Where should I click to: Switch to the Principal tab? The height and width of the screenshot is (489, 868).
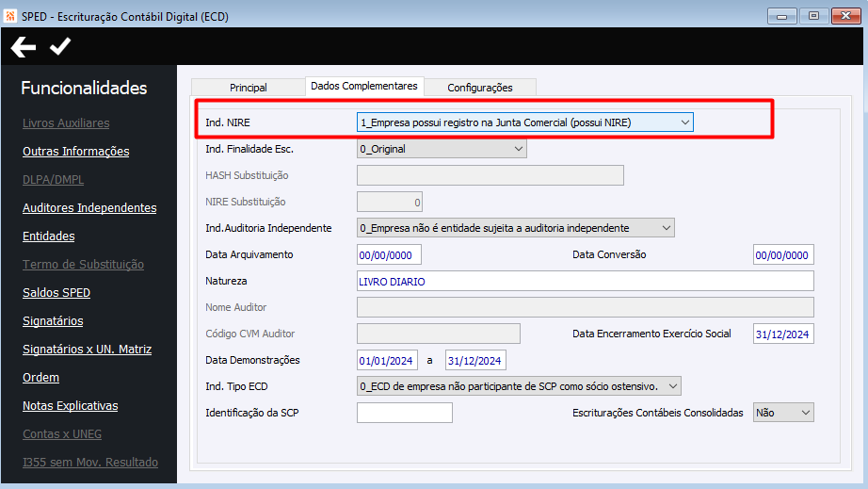click(248, 88)
